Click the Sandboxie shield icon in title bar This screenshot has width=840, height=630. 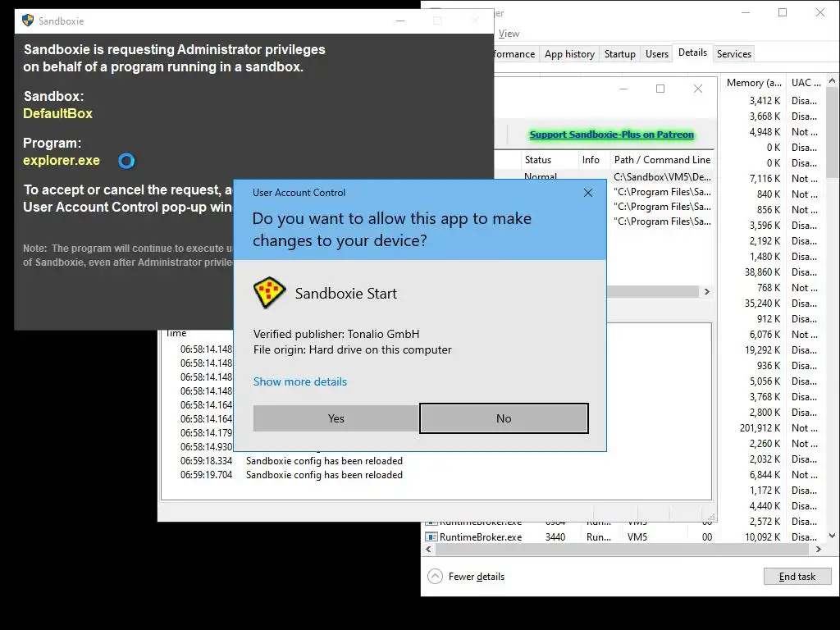click(x=28, y=21)
